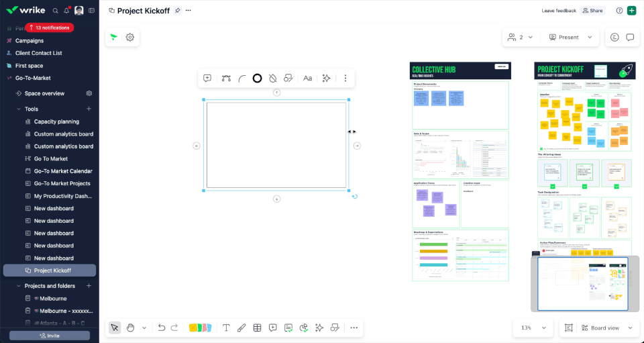
Task: Click the Share button
Action: 592,11
